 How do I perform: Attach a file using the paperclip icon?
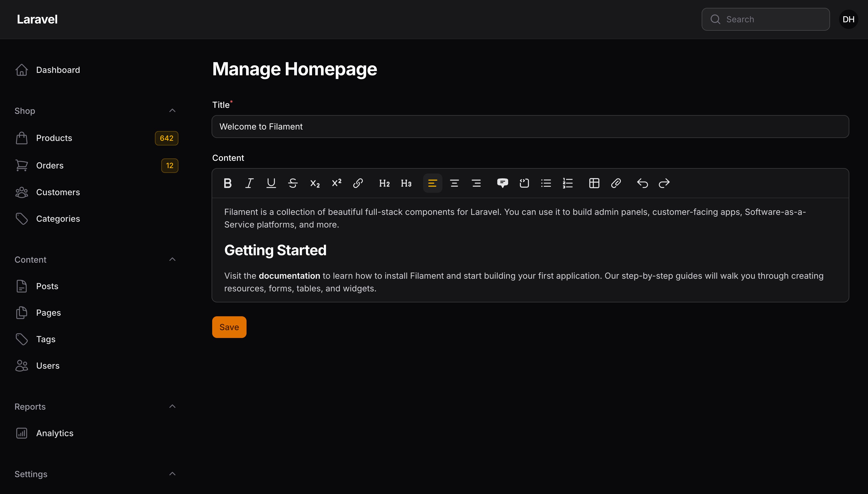pyautogui.click(x=616, y=183)
